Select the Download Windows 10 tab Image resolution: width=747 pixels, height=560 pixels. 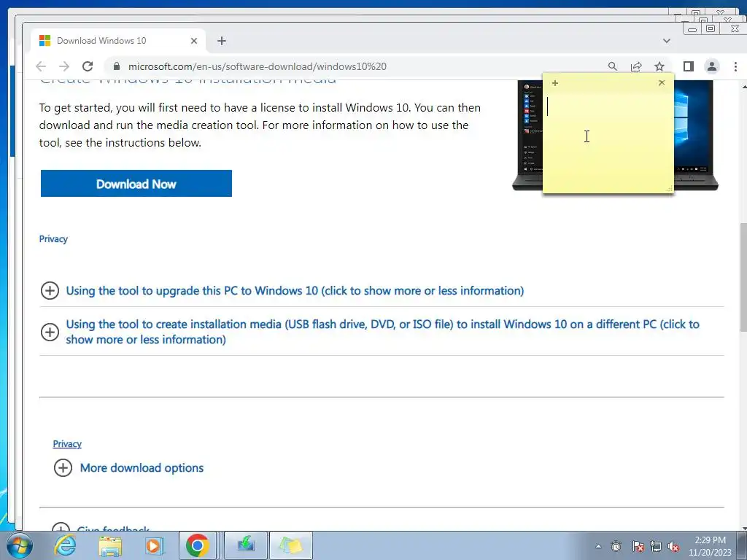pyautogui.click(x=118, y=41)
